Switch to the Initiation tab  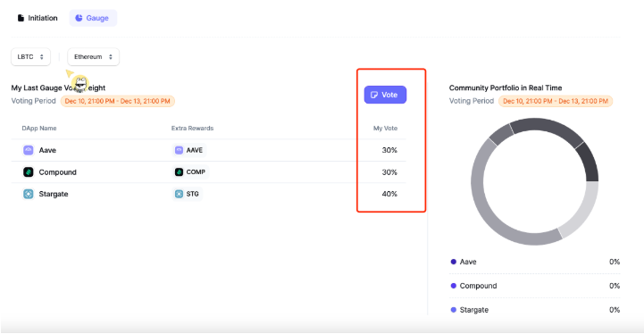(x=38, y=18)
